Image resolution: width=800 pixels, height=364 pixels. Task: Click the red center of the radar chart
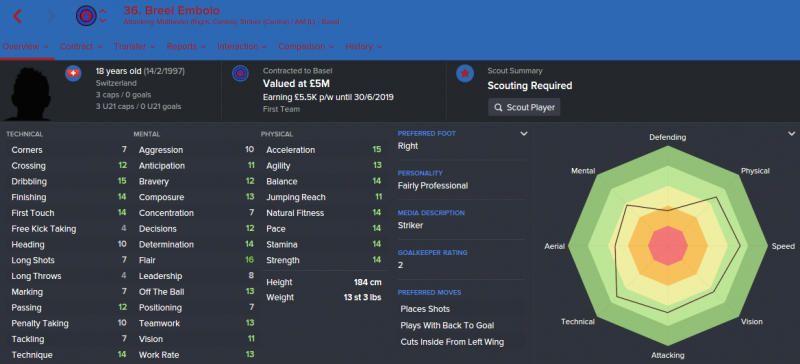(668, 246)
